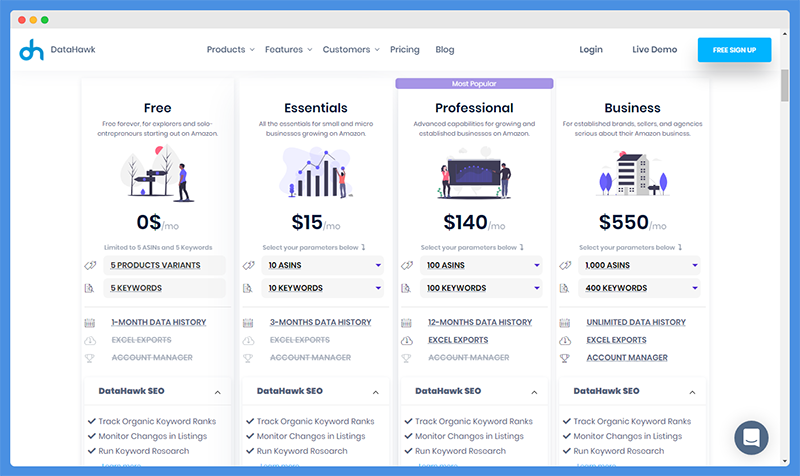The image size is (800, 476).
Task: Open the 10 Keywords dropdown
Action: click(x=322, y=288)
